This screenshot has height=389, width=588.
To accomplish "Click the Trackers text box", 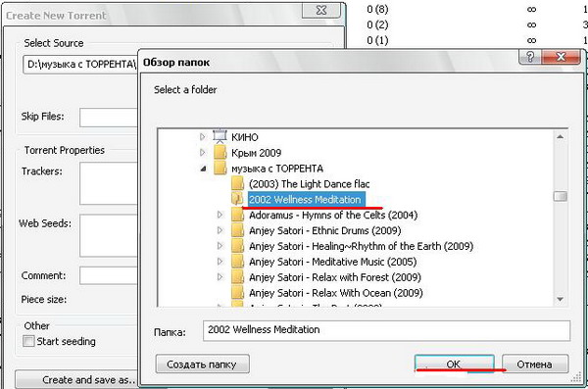I will pos(109,183).
